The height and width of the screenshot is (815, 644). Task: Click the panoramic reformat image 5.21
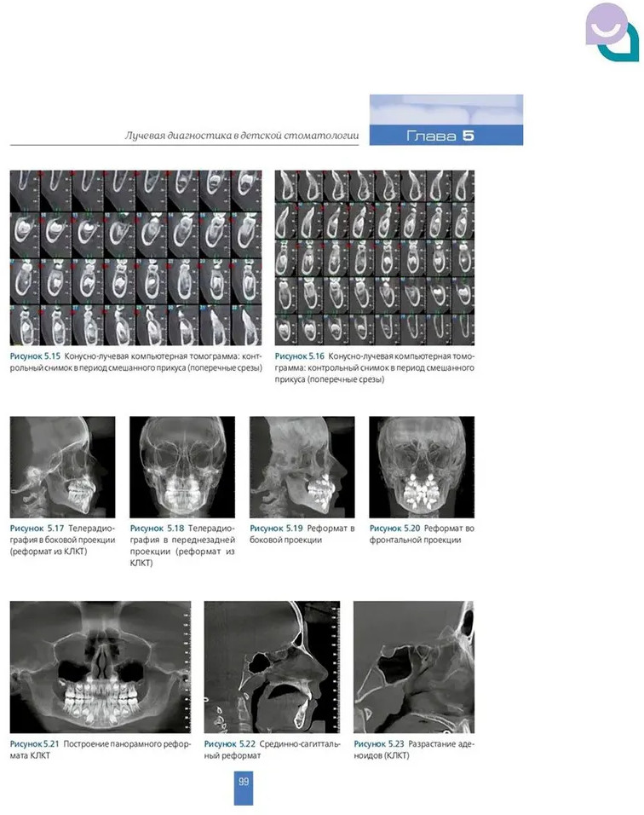(x=100, y=667)
